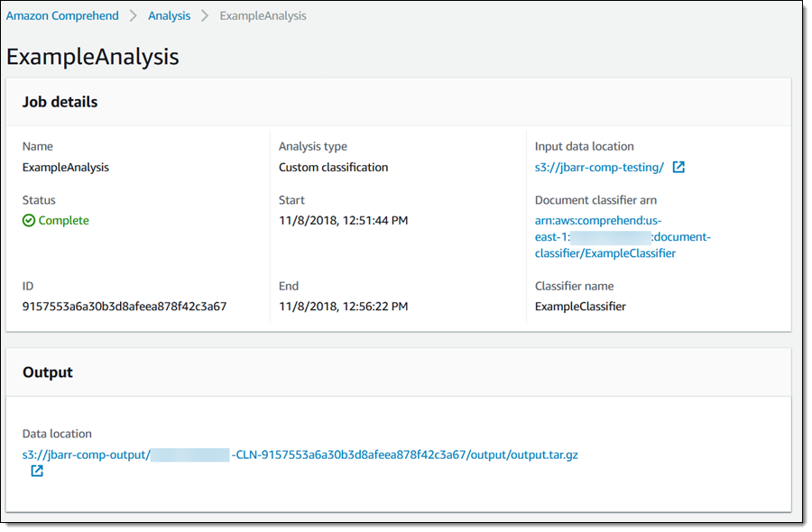Open the Amazon Comprehend breadcrumb link
This screenshot has height=532, width=812.
pos(62,16)
